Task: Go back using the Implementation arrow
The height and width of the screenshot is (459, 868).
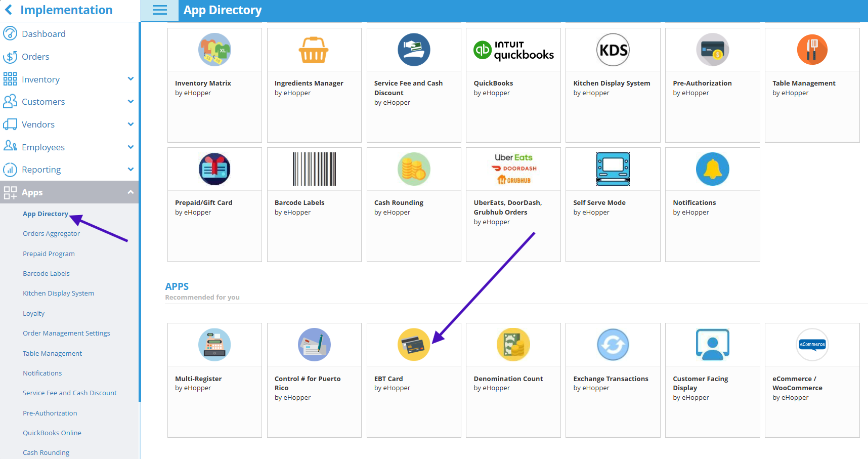Action: point(9,10)
